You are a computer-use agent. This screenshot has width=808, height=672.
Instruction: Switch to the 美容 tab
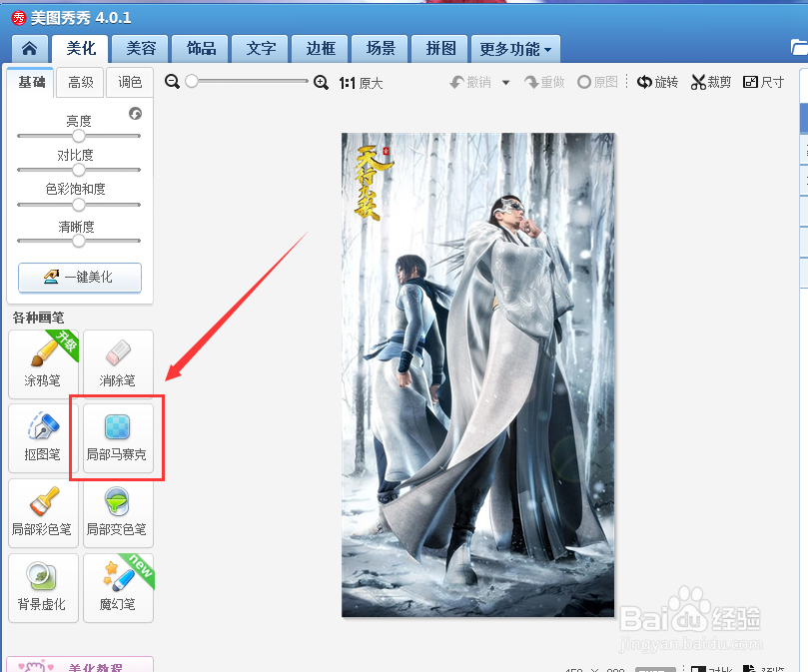tap(140, 49)
